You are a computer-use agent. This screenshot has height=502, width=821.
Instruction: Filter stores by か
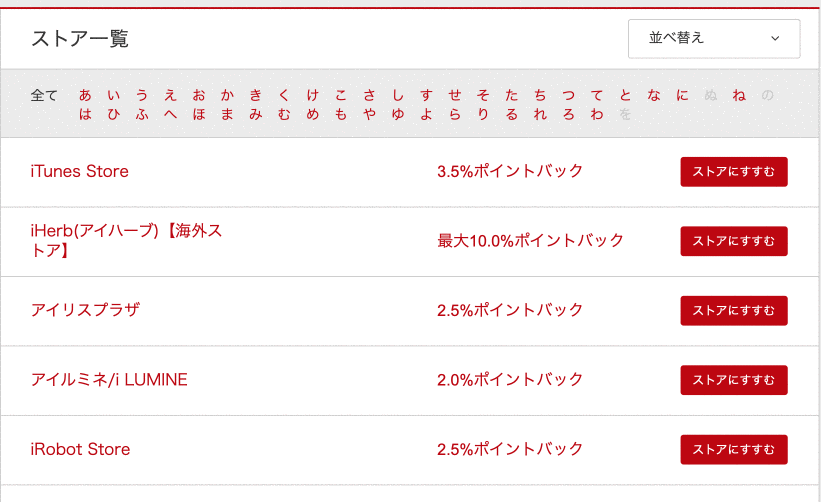click(x=227, y=95)
